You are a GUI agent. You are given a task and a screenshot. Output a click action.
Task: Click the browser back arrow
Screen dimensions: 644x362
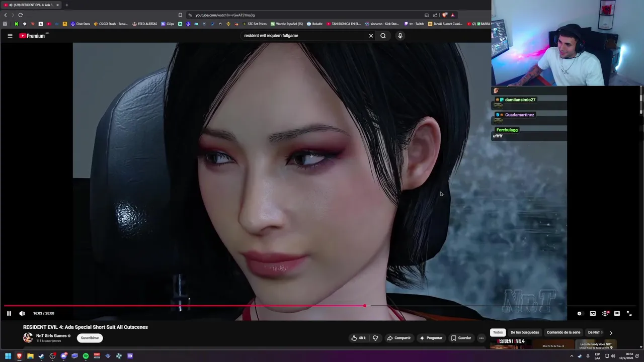pos(6,15)
